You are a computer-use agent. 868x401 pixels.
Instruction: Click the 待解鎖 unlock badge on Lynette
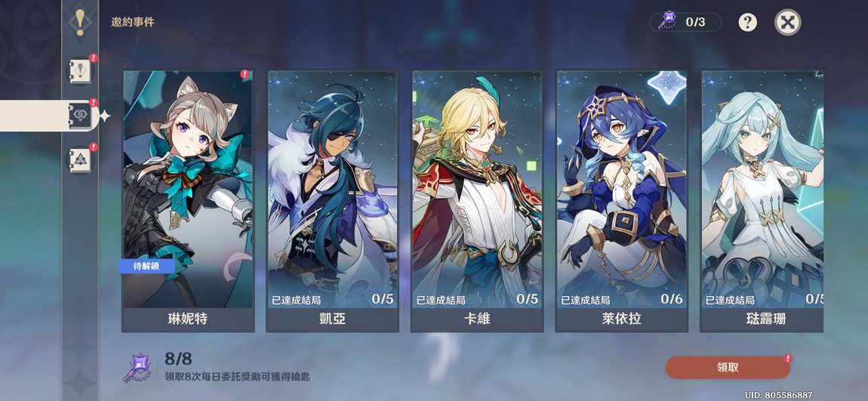[146, 267]
